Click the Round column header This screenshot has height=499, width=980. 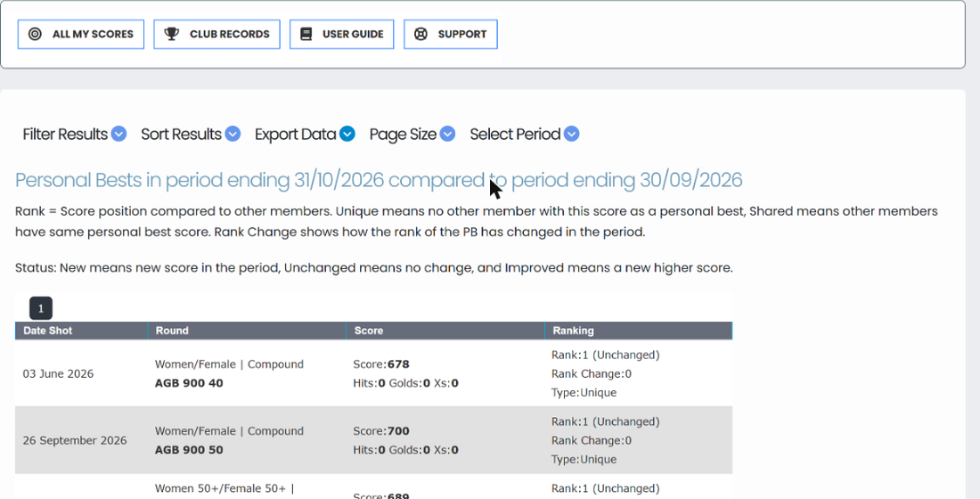247,331
